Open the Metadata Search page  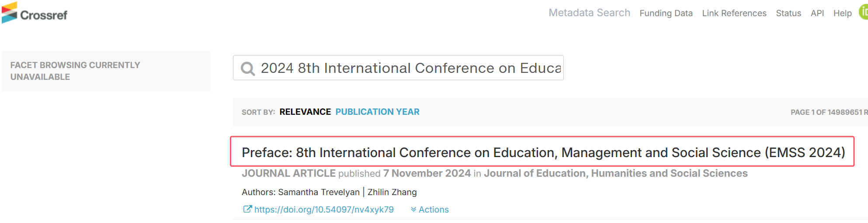tap(589, 13)
